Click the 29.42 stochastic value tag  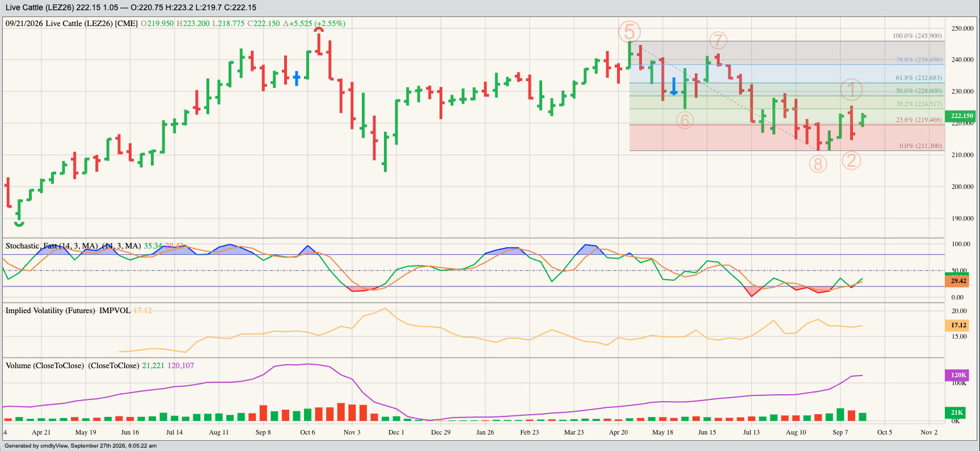(958, 281)
